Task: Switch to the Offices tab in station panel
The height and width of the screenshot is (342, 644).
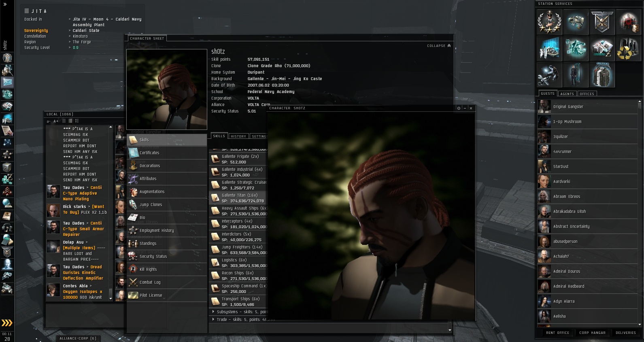Action: pos(587,93)
